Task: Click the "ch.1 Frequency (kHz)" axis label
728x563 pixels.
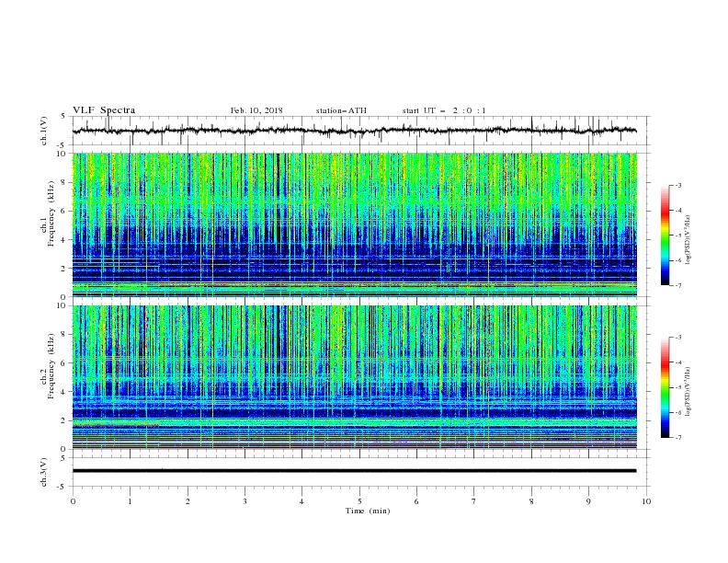Action: pos(48,212)
